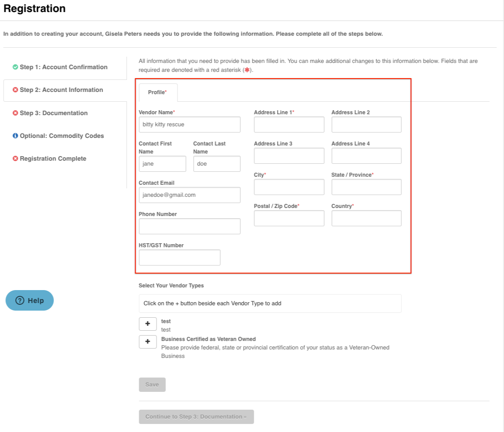This screenshot has height=432, width=504.
Task: Focus the City input field
Action: click(289, 187)
